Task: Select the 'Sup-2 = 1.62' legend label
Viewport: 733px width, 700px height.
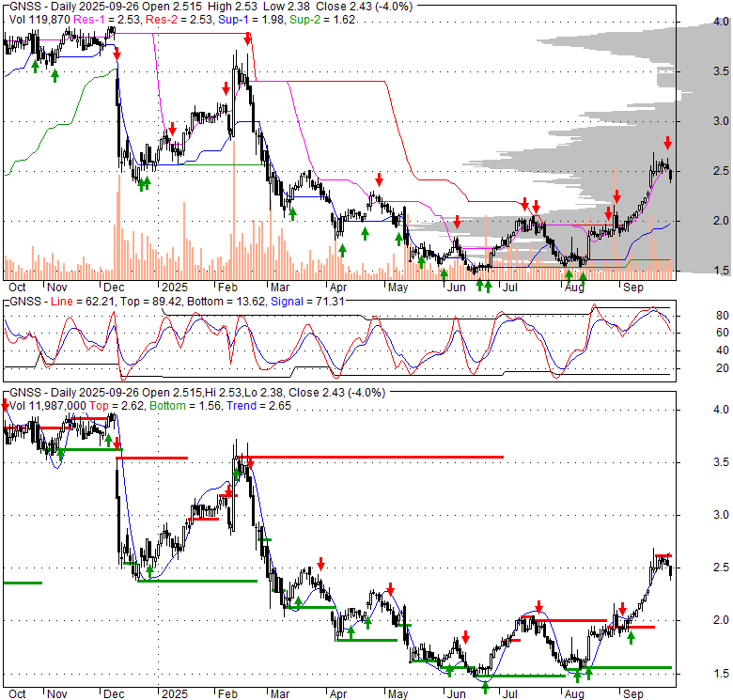Action: point(322,20)
